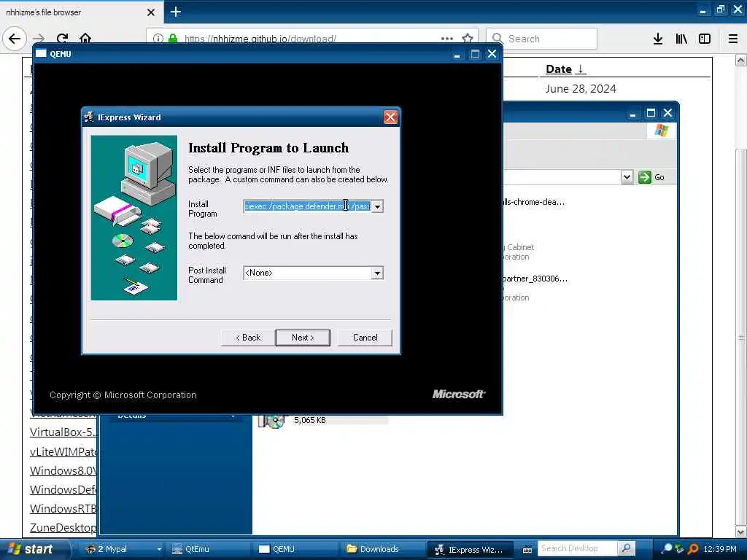Maximize the QEMU window
The height and width of the screenshot is (560, 747).
pyautogui.click(x=474, y=54)
